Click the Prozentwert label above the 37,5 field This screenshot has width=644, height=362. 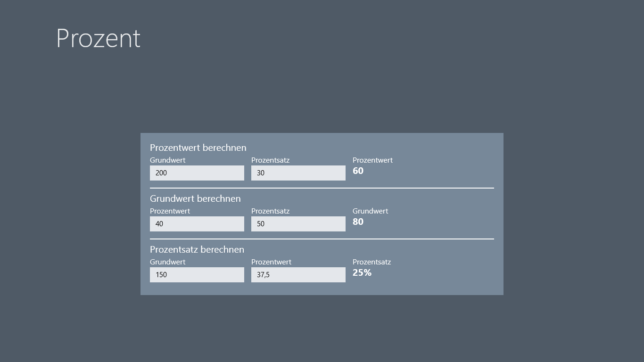[271, 262]
